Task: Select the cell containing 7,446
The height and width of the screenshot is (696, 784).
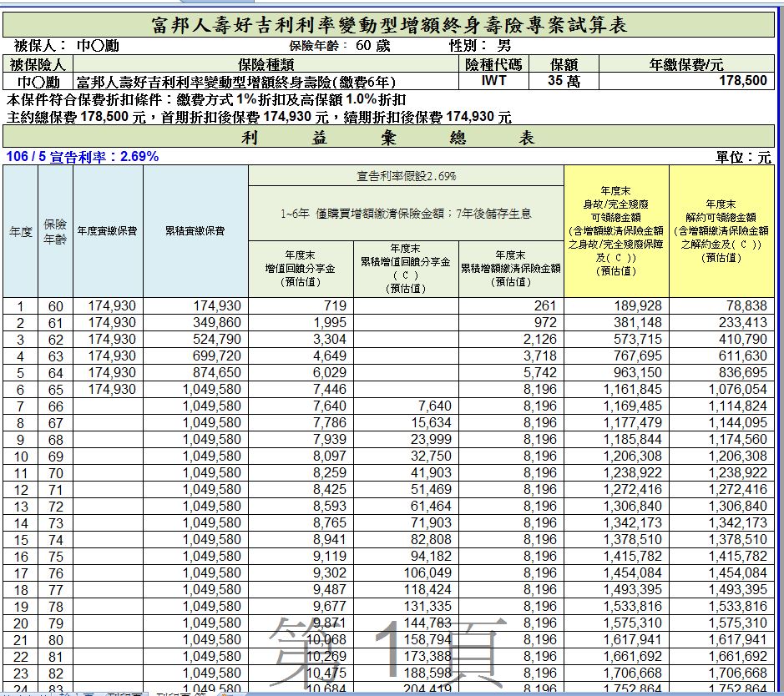Action: point(301,390)
